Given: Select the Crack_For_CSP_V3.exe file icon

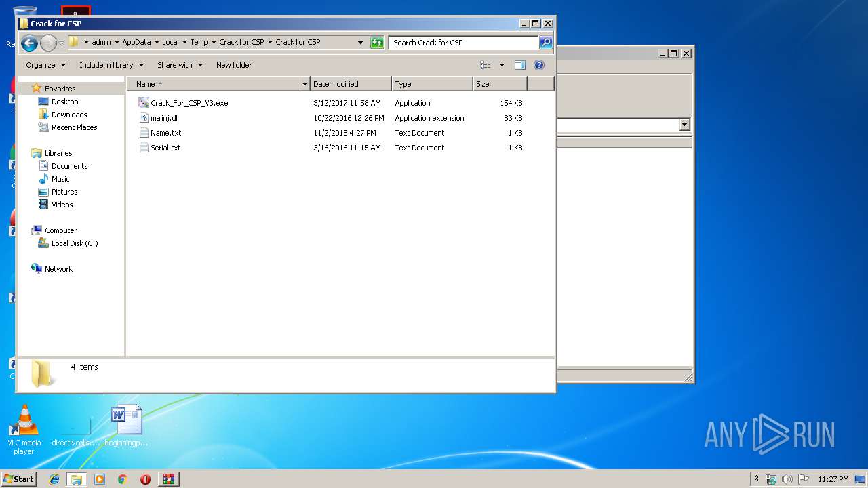Looking at the screenshot, I should point(143,103).
